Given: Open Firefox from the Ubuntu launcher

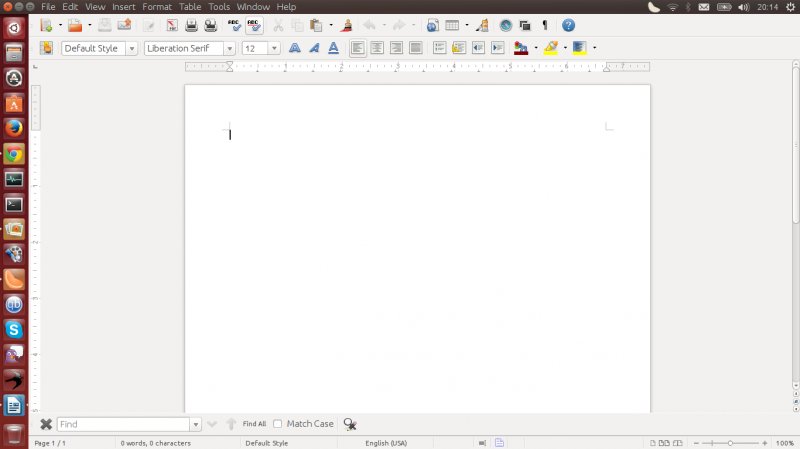Looking at the screenshot, I should (14, 128).
